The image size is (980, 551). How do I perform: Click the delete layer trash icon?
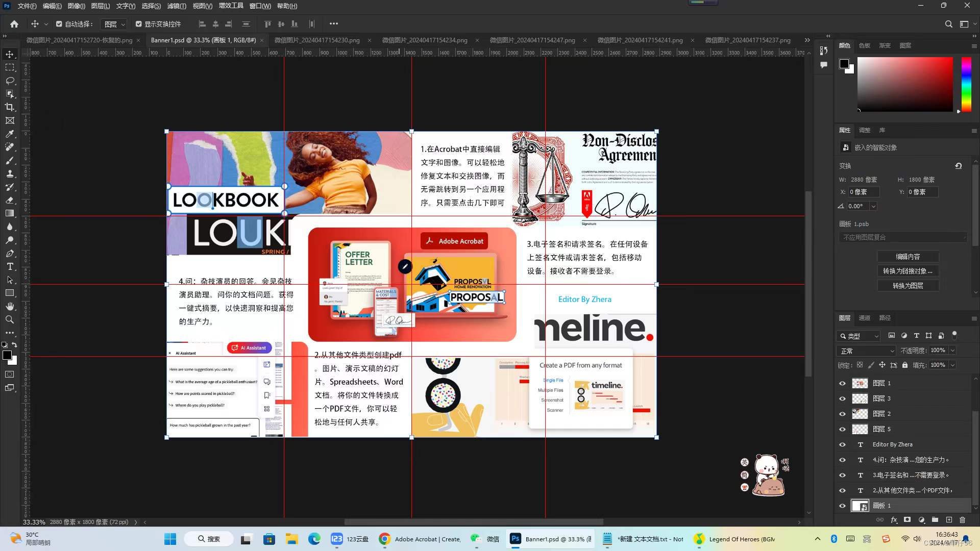coord(962,520)
